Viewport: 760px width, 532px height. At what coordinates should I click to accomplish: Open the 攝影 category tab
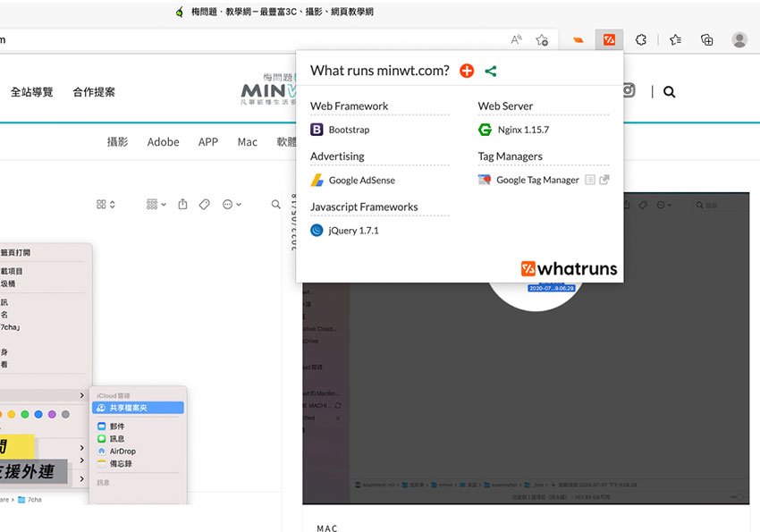pyautogui.click(x=117, y=142)
